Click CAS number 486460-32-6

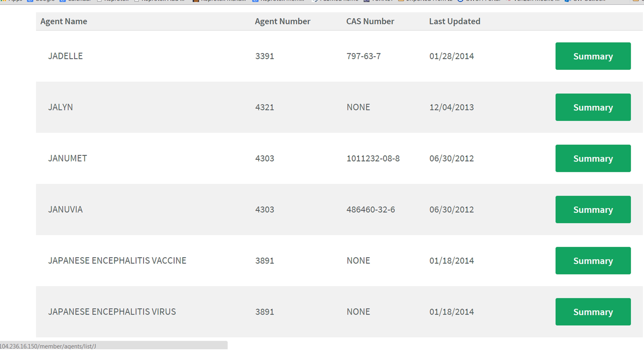tap(371, 210)
